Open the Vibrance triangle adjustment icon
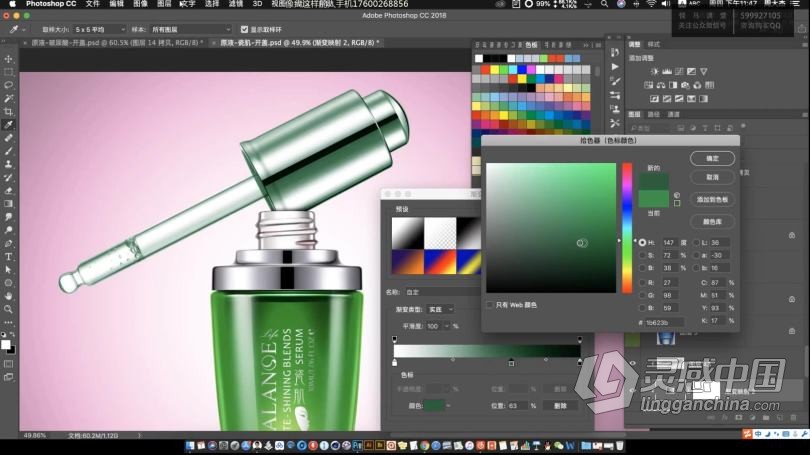The width and height of the screenshot is (810, 455). (x=704, y=72)
